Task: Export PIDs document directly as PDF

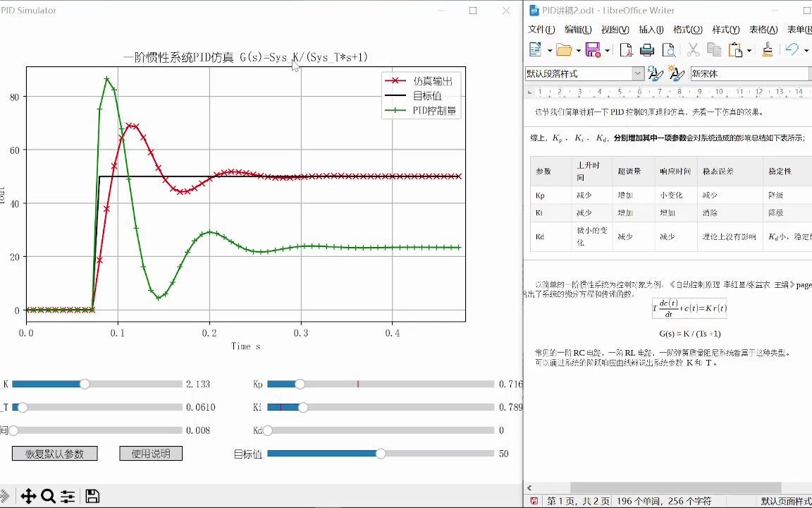Action: click(627, 49)
